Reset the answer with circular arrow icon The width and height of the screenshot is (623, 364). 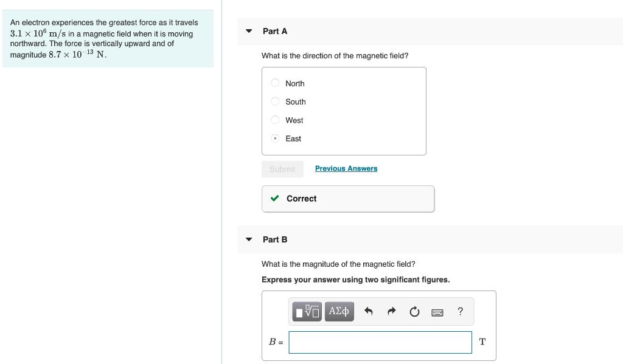click(x=414, y=312)
